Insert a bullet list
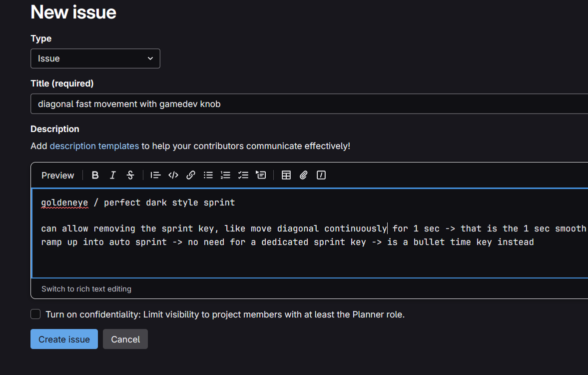 [208, 175]
